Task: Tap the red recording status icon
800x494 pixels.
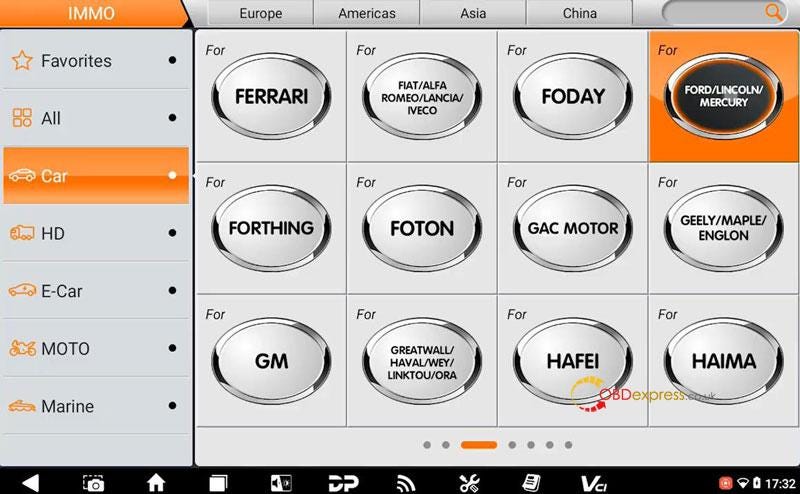Action: click(x=725, y=483)
